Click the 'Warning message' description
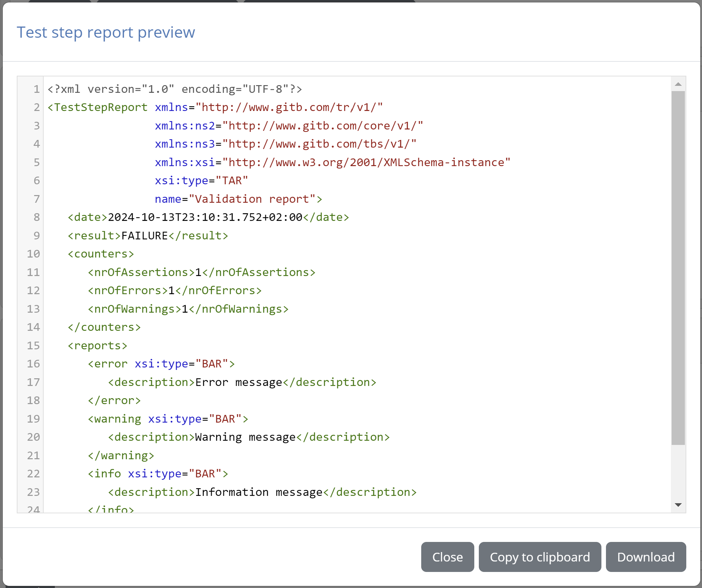 (245, 437)
